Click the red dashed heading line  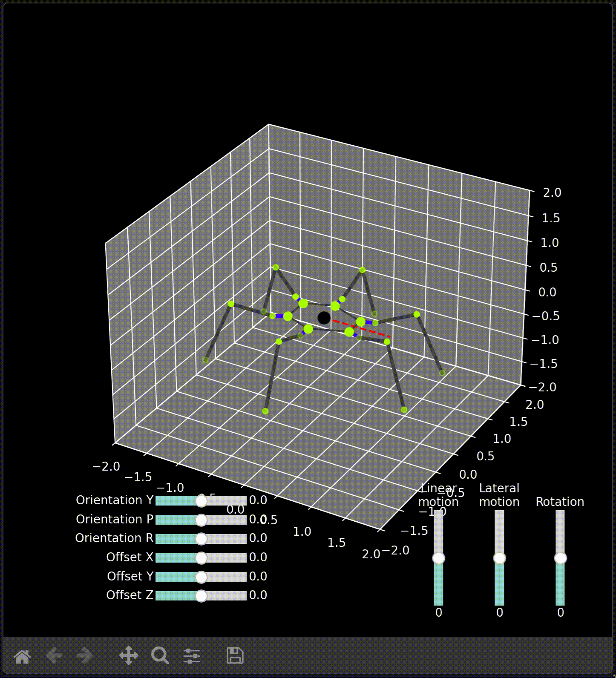tap(361, 328)
